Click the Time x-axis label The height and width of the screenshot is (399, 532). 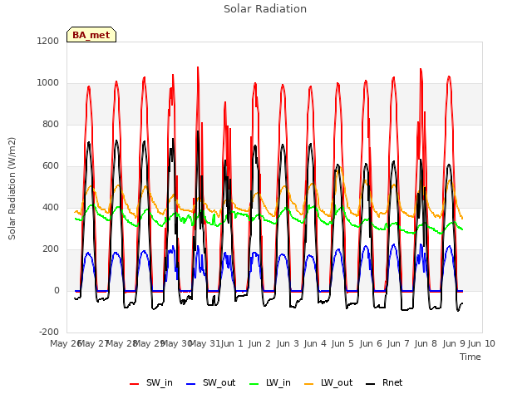click(x=470, y=357)
